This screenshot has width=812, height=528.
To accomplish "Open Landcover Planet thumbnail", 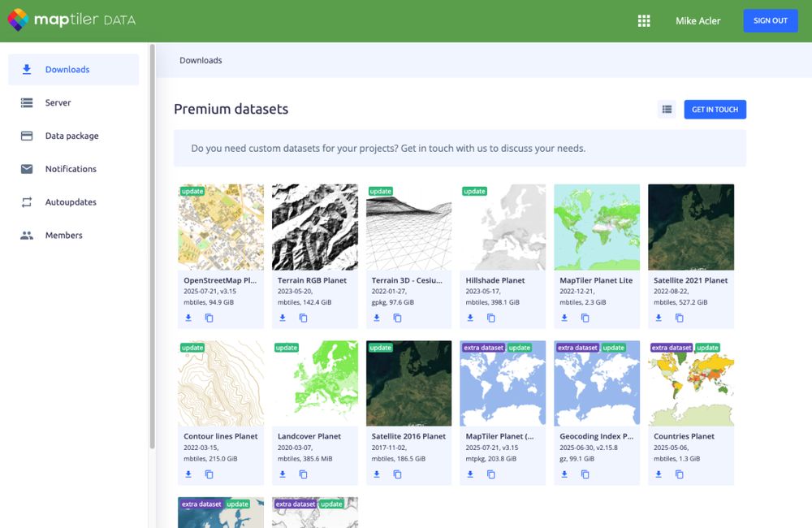I will pos(315,383).
